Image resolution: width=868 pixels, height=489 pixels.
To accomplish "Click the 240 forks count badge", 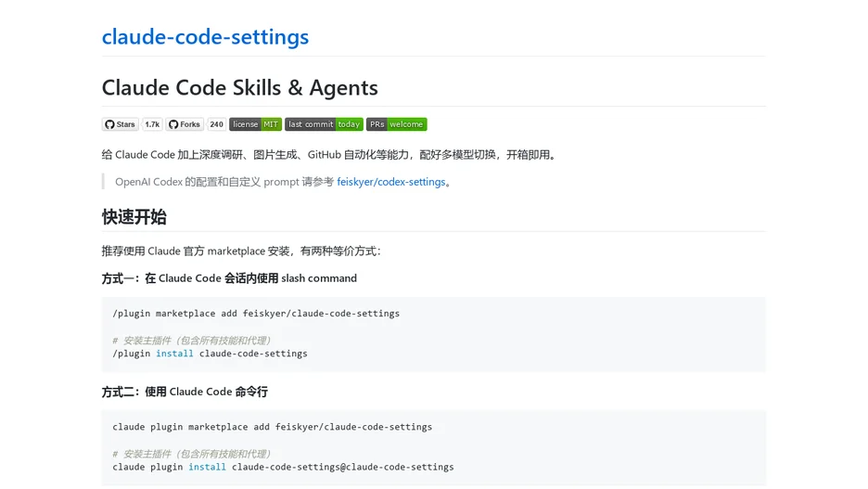I will pyautogui.click(x=216, y=124).
